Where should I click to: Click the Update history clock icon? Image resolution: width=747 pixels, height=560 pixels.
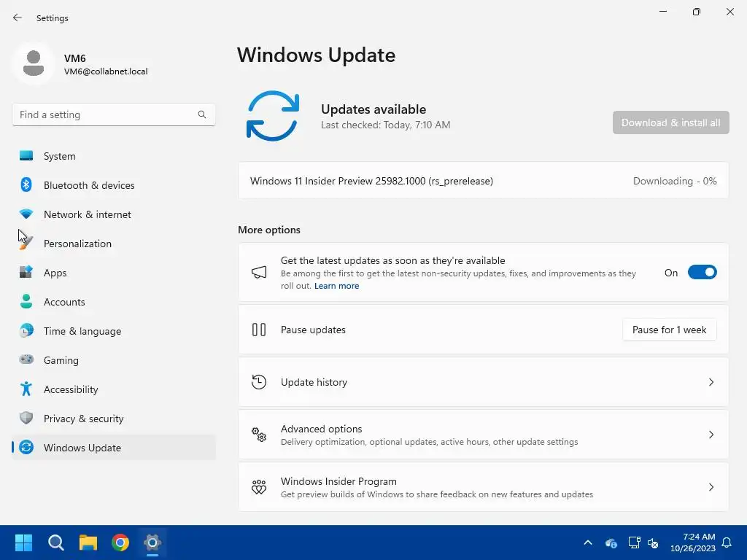(x=259, y=382)
